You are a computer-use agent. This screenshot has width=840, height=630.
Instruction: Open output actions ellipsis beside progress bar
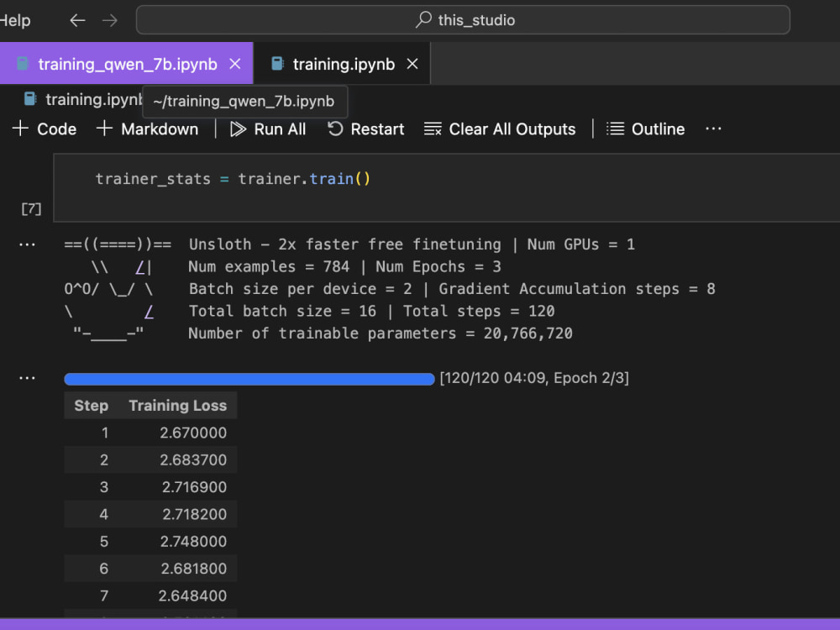click(27, 378)
